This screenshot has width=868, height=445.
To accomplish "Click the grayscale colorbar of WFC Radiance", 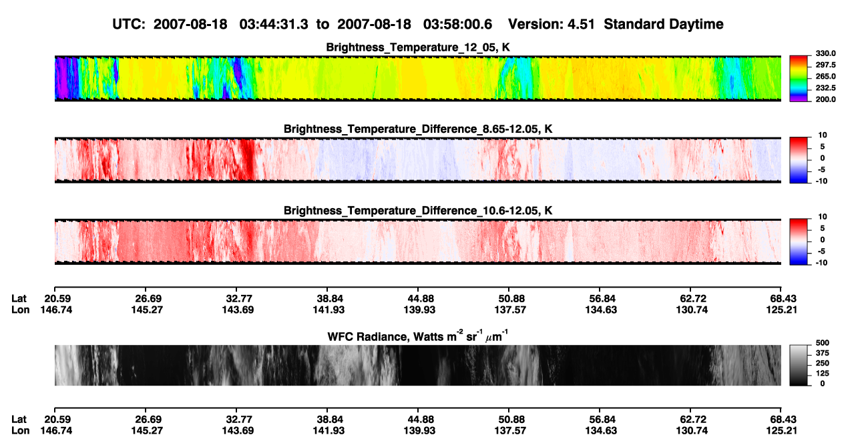I will 799,366.
